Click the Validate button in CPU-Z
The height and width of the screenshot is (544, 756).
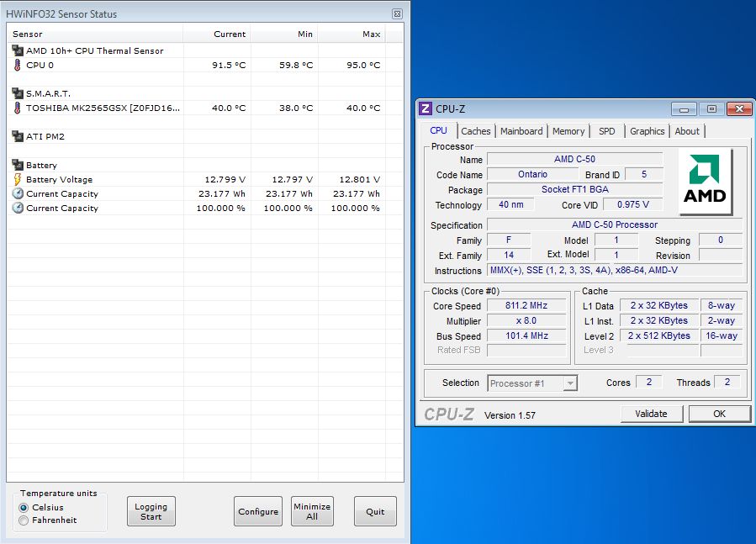coord(652,414)
